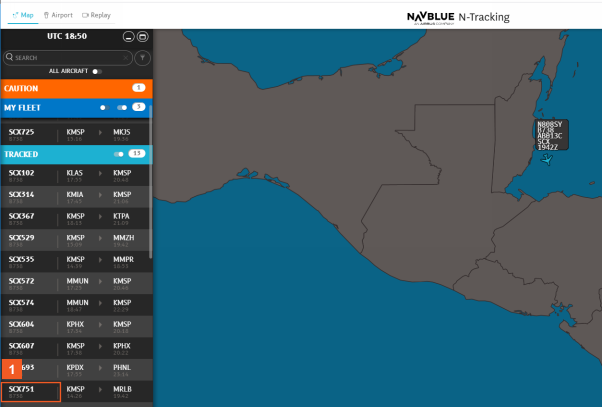
Task: Click the search magnifier icon
Action: [x=10, y=57]
